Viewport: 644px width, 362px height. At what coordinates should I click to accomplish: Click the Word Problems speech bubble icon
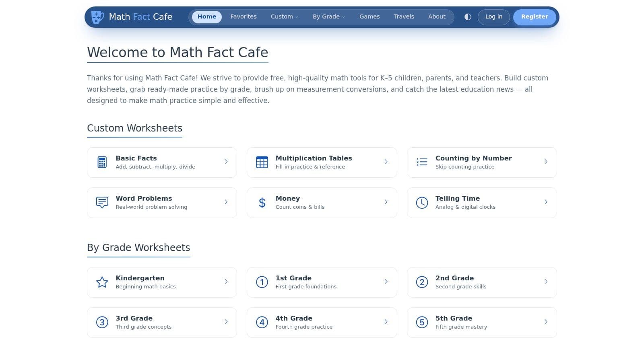point(102,202)
